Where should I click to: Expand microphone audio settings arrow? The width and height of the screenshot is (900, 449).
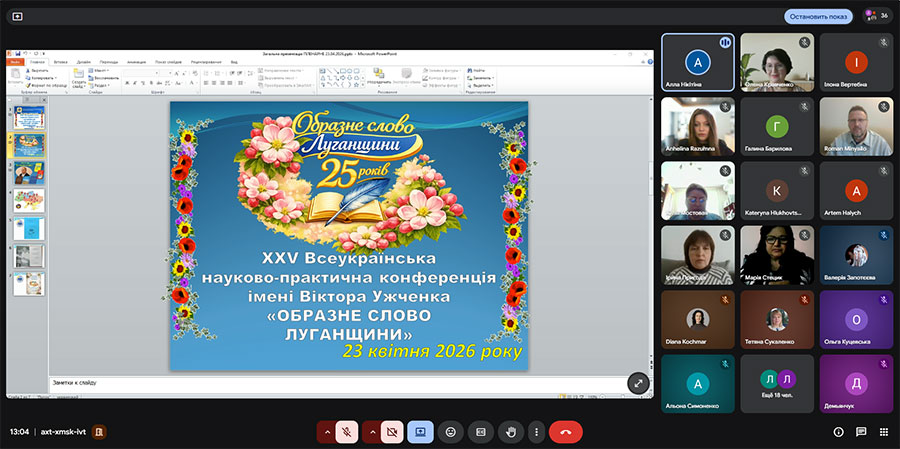click(326, 432)
